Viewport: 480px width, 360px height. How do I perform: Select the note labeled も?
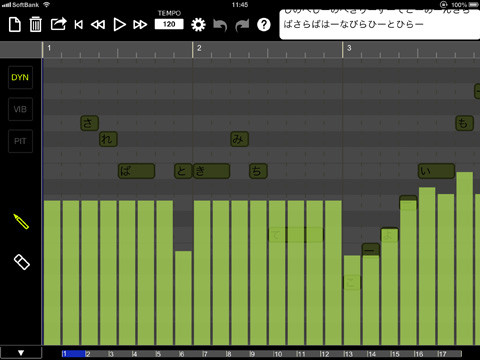click(464, 123)
